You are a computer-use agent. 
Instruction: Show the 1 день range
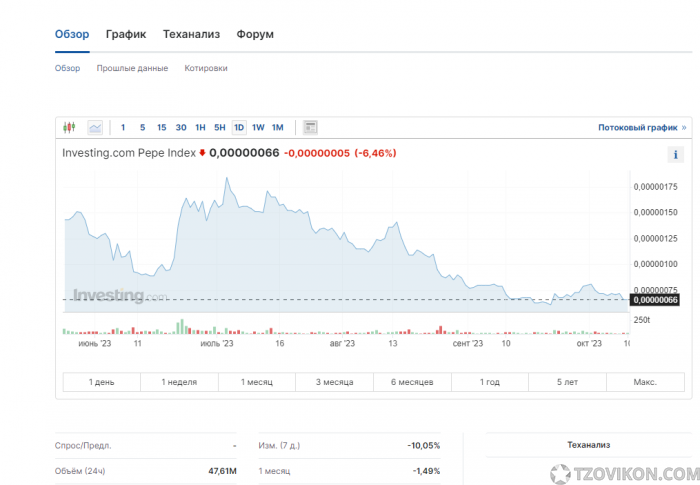102,382
